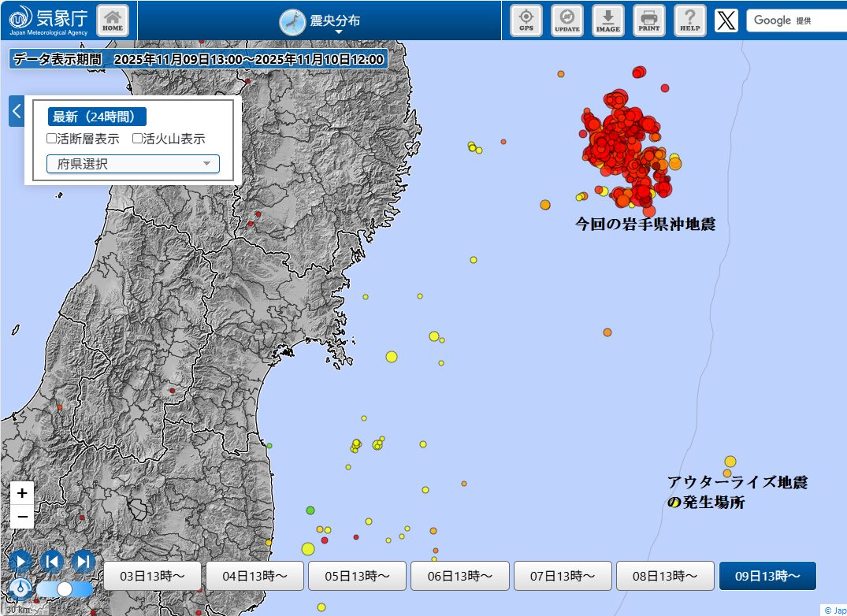Switch to the 08日13時～ period

click(665, 576)
